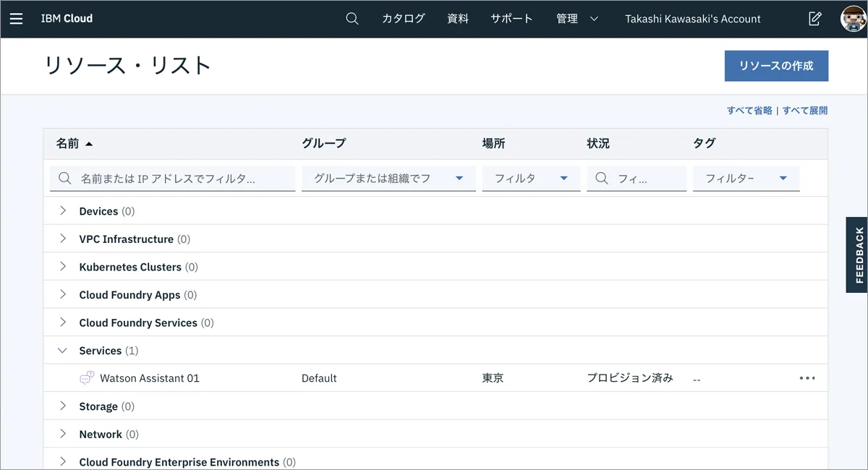Click the リソース・リスト page heading
This screenshot has height=470, width=868.
127,66
